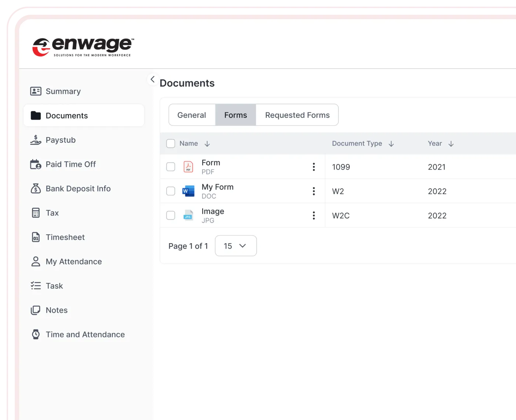Select the Word icon beside My Form
516x420 pixels.
[188, 191]
